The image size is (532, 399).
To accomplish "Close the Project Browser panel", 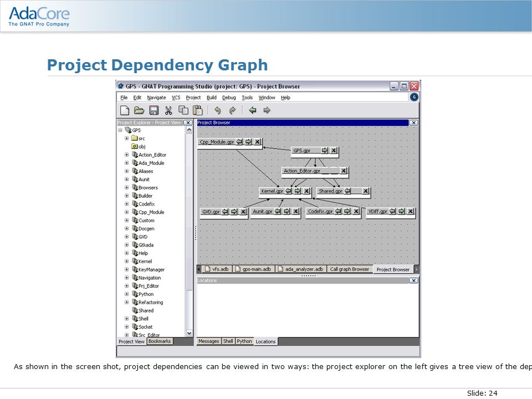I will (x=413, y=122).
